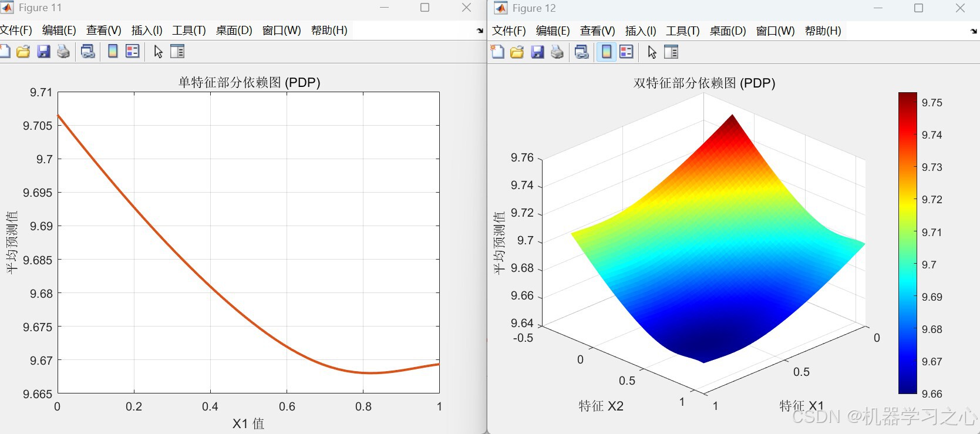Image resolution: width=980 pixels, height=434 pixels.
Task: Click Open File icon in Figure 12
Action: [x=517, y=52]
